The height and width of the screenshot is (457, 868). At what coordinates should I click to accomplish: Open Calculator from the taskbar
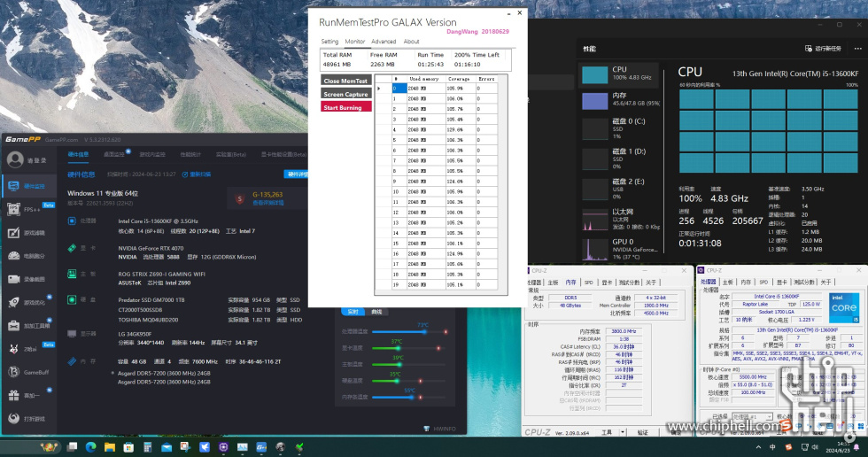(x=147, y=446)
